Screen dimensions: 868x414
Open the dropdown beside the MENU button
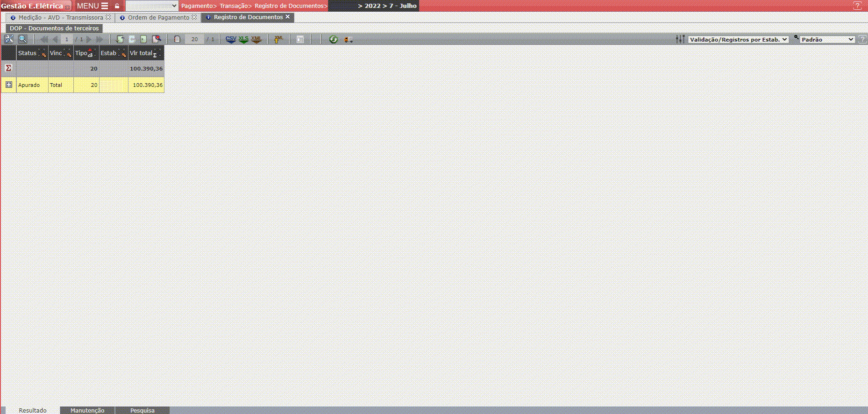(152, 6)
